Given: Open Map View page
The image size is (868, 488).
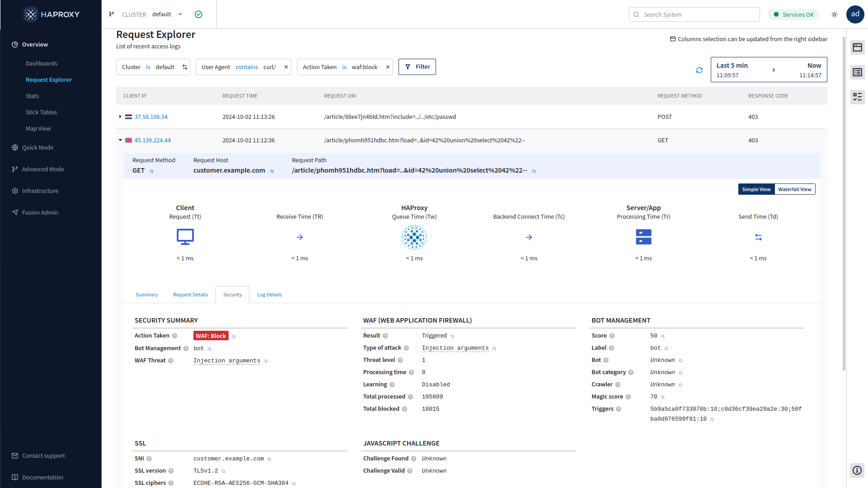Looking at the screenshot, I should coord(38,128).
